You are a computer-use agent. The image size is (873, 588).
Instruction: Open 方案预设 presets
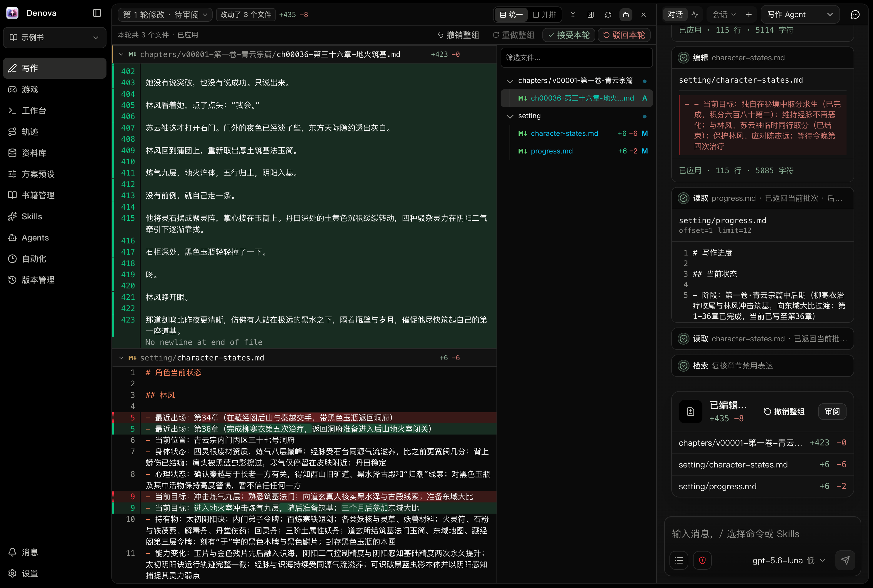tap(54, 174)
